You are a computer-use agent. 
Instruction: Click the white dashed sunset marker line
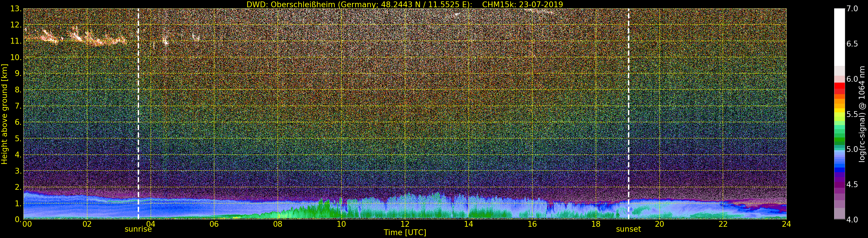(x=629, y=114)
